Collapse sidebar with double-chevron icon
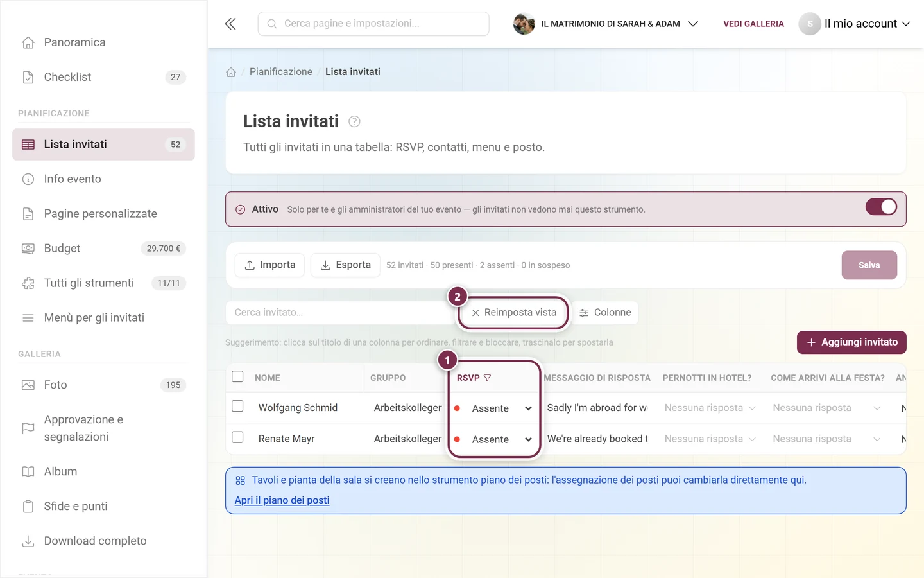The width and height of the screenshot is (924, 578). point(230,24)
